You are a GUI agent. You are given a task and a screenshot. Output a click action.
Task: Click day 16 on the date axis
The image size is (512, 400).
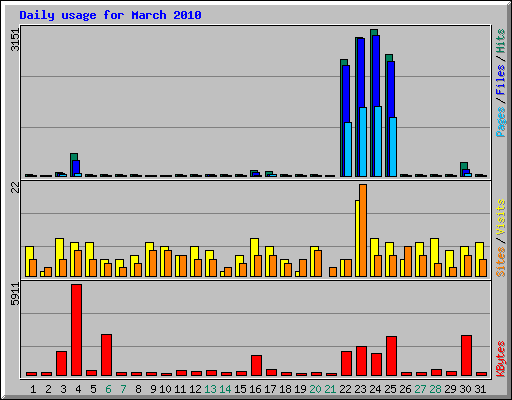255,389
